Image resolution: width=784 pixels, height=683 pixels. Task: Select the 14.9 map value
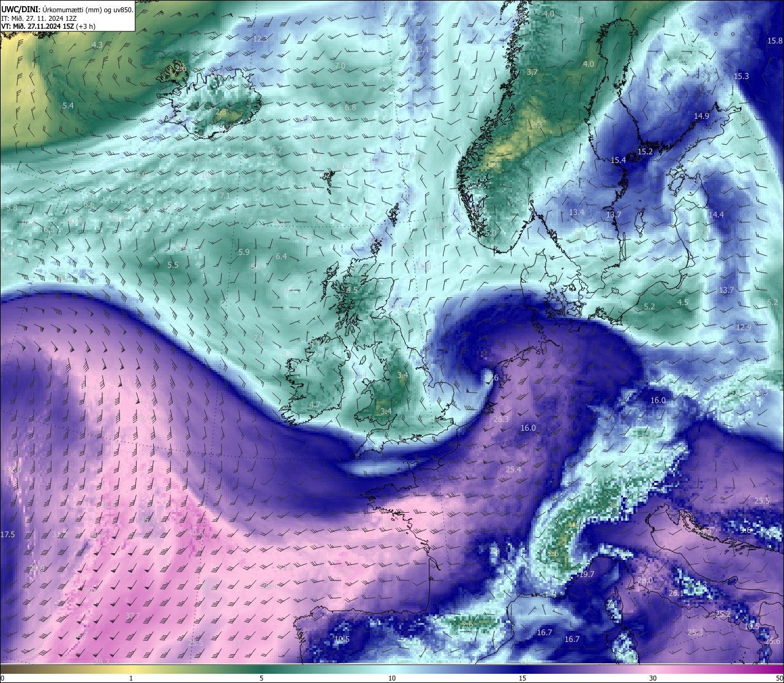pos(701,116)
